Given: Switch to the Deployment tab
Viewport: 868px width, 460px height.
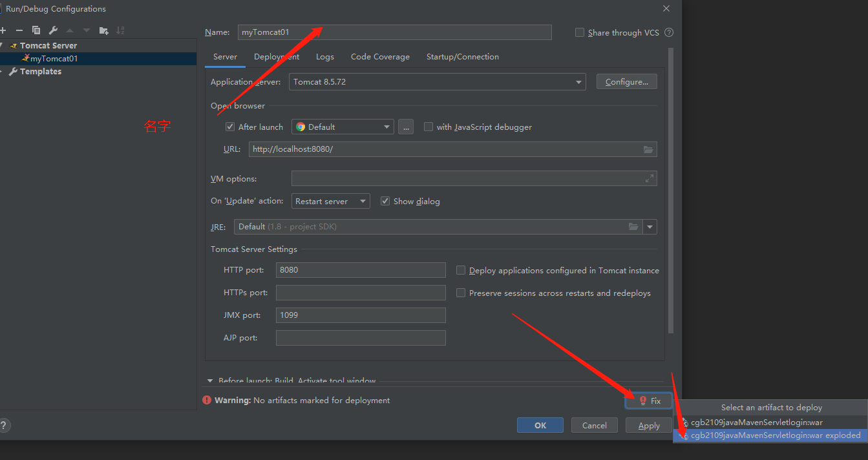Looking at the screenshot, I should (276, 56).
